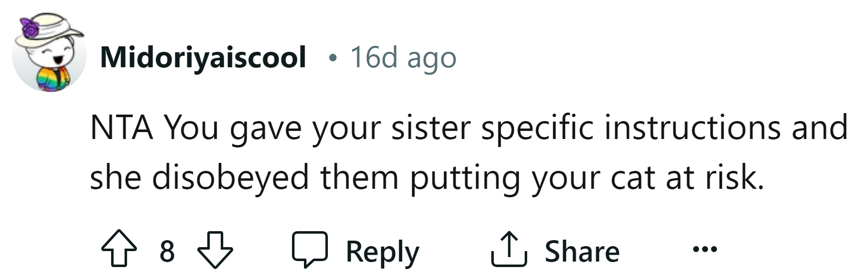Open Midoriyaiscool's avatar picture
This screenshot has width=868, height=278.
point(49,54)
